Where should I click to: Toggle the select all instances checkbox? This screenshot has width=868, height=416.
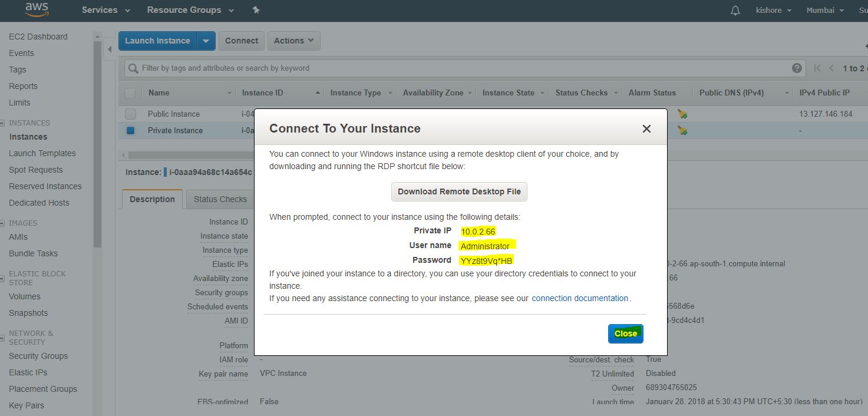point(130,93)
